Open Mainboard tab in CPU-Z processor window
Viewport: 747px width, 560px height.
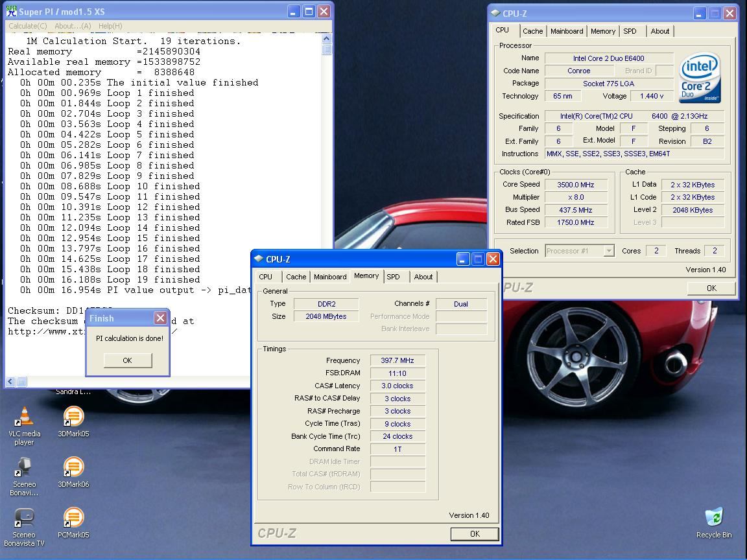coord(567,31)
